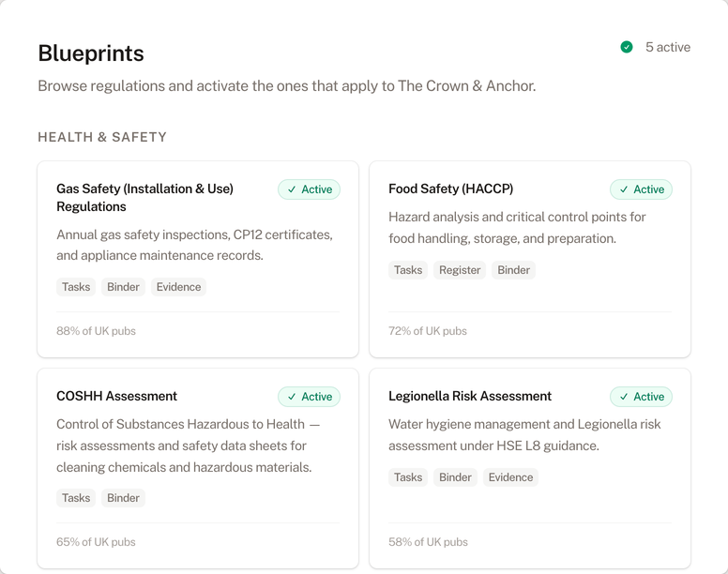Click the Health & Safety section heading
This screenshot has height=574, width=728.
[x=102, y=137]
